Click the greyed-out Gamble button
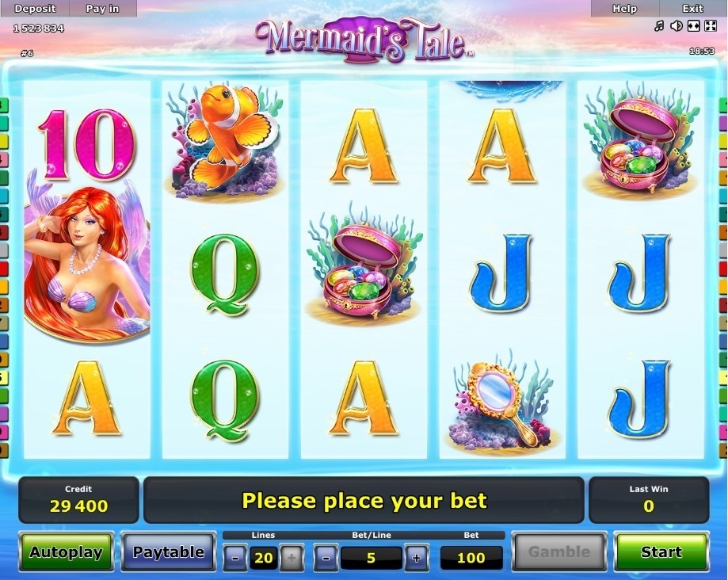The width and height of the screenshot is (728, 580). [x=559, y=551]
